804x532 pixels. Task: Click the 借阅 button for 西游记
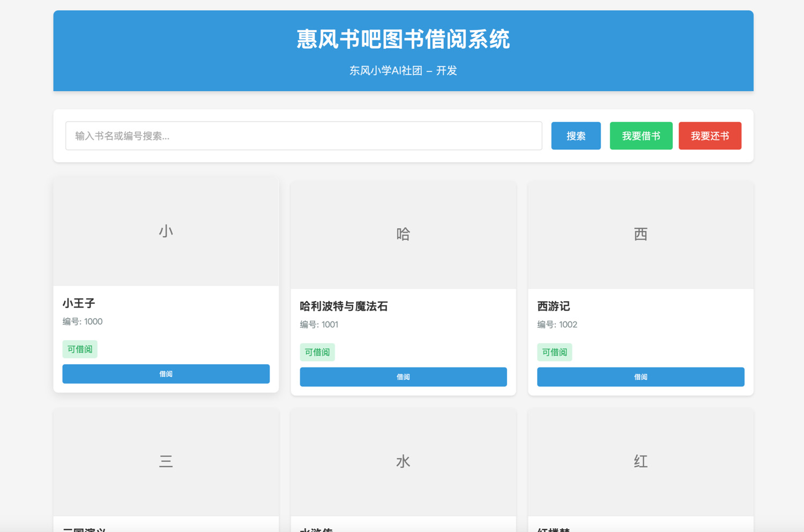[x=640, y=377]
